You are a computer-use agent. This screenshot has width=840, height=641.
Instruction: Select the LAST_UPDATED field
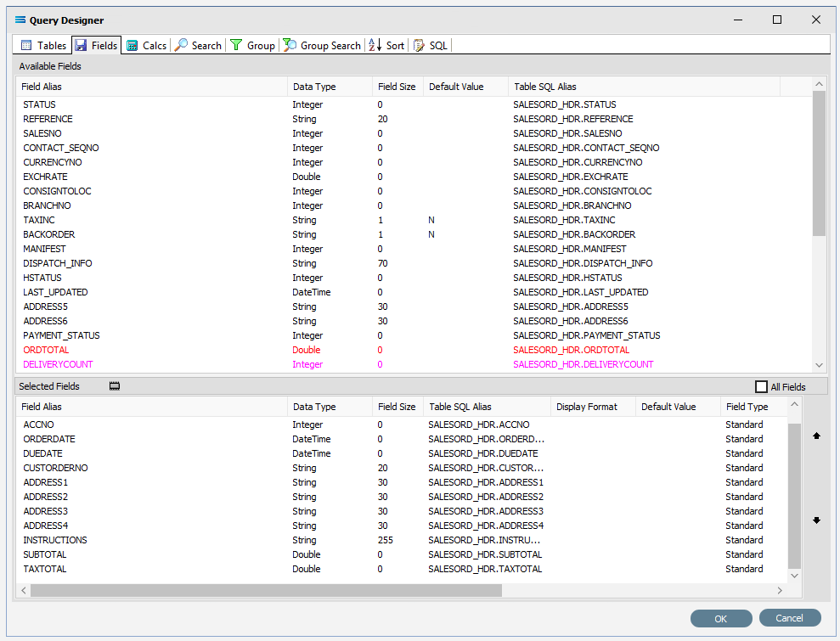[x=414, y=292]
